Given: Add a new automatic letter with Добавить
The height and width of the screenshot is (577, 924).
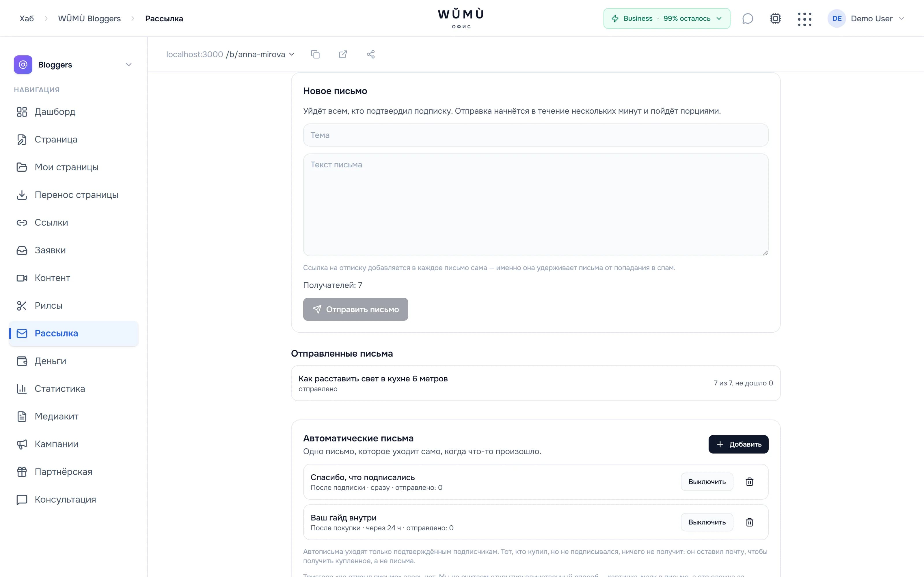Looking at the screenshot, I should [x=738, y=444].
